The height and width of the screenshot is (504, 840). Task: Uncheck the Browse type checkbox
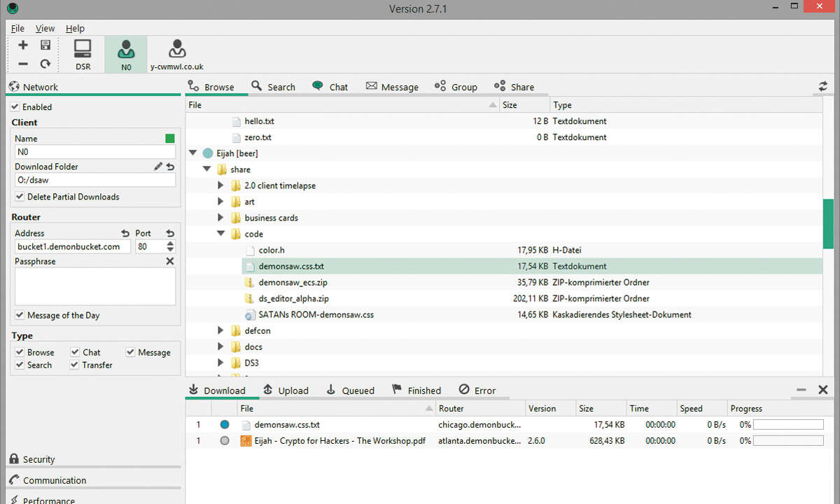(20, 352)
